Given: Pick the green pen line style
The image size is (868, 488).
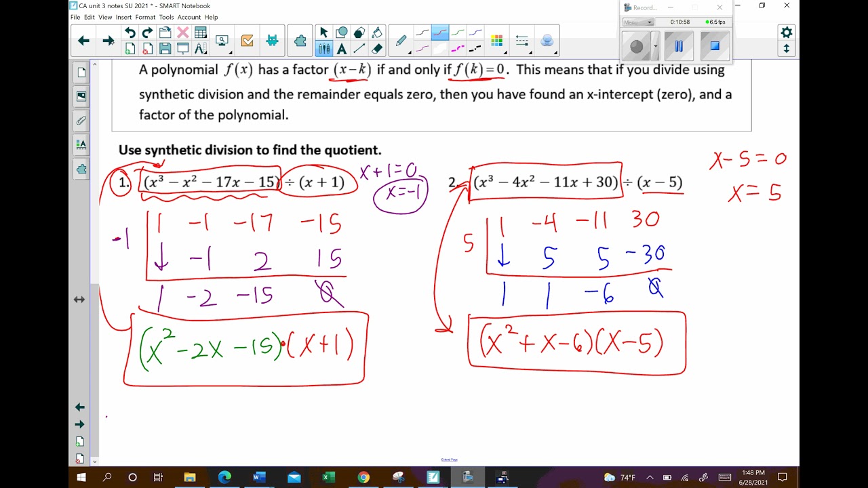Looking at the screenshot, I should [458, 33].
